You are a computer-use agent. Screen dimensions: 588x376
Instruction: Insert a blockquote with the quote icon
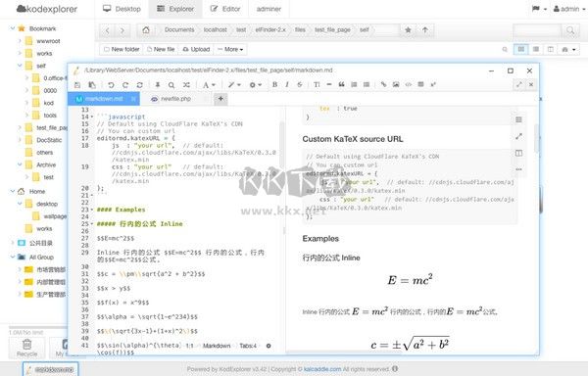pos(341,84)
